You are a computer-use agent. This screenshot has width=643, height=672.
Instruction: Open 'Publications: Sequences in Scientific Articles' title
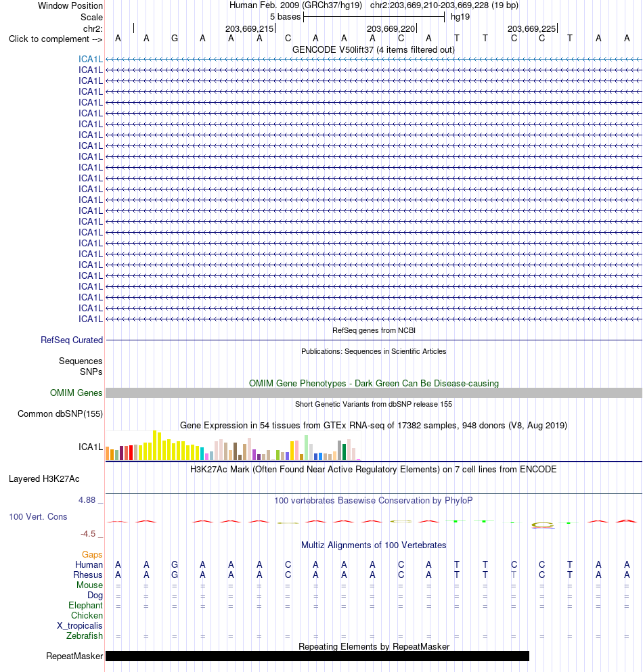(x=374, y=351)
